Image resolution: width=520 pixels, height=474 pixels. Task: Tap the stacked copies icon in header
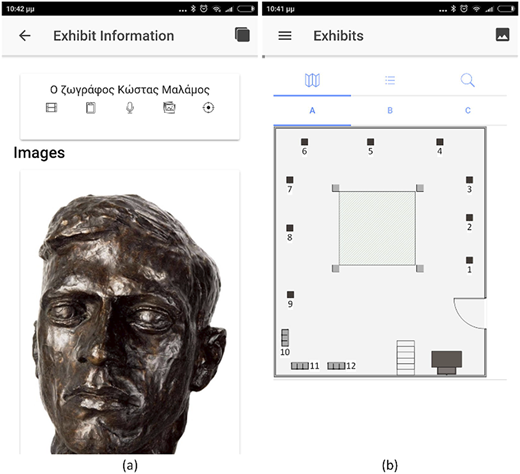coord(242,35)
